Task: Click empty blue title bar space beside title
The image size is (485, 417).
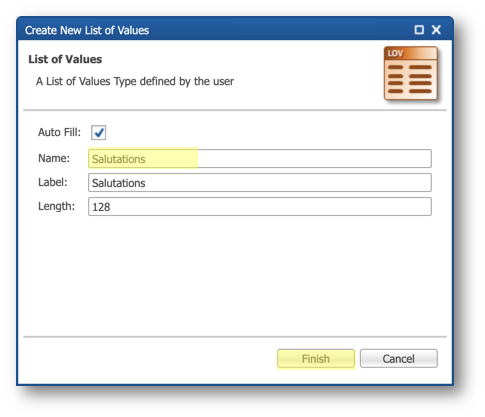Action: [x=280, y=30]
